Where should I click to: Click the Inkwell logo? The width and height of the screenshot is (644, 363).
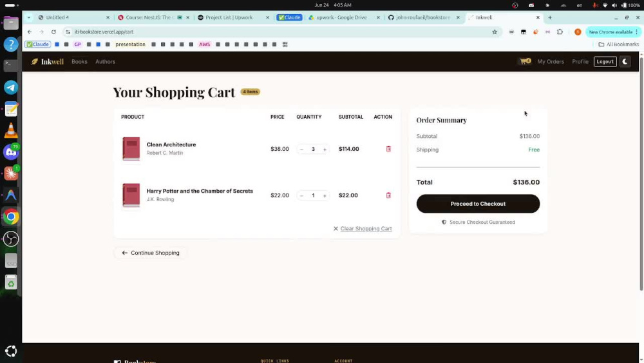[47, 62]
